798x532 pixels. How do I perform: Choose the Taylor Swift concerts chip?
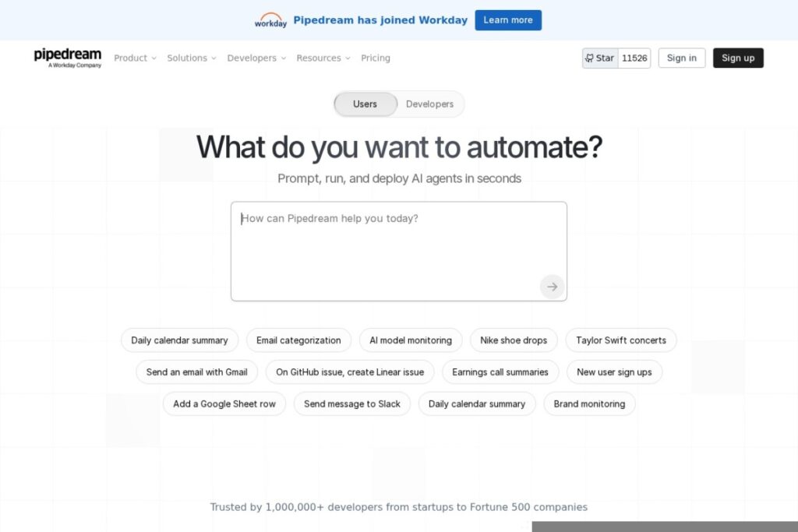(x=621, y=340)
